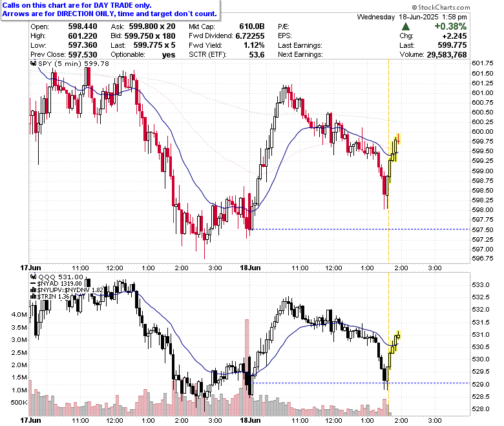
Task: Click the green up-triangle change indicator
Action: coord(406,27)
